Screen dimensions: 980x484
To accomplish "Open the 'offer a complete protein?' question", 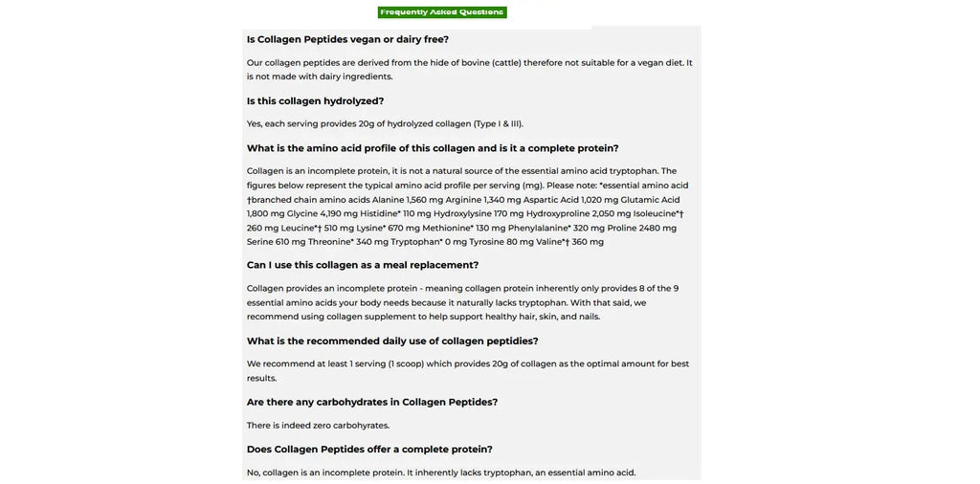I will tap(369, 450).
